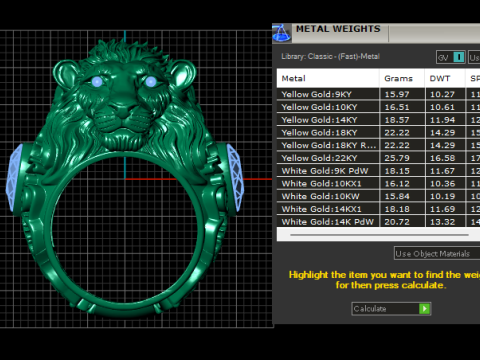
Task: Click Use Object Materials button
Action: pyautogui.click(x=437, y=253)
